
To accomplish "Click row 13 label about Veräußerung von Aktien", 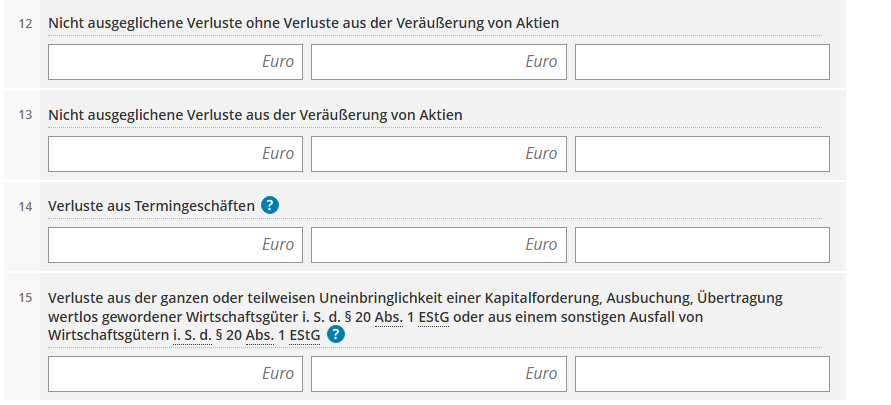I will tap(255, 115).
